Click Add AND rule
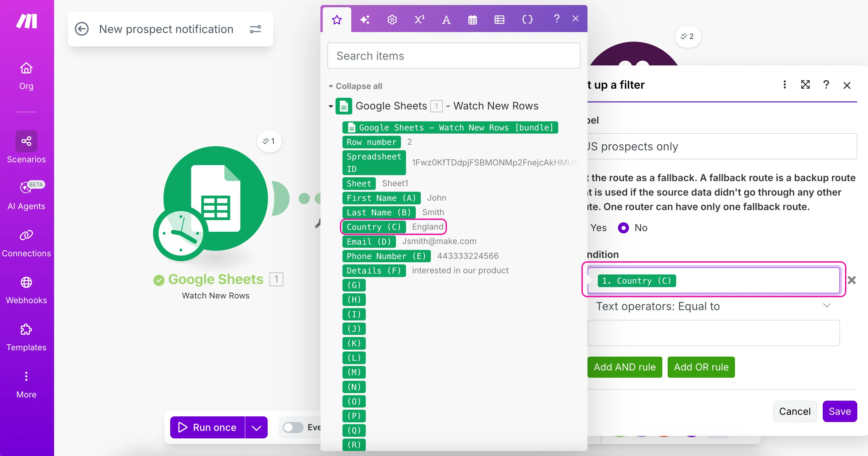Viewport: 868px width, 456px height. pyautogui.click(x=625, y=367)
